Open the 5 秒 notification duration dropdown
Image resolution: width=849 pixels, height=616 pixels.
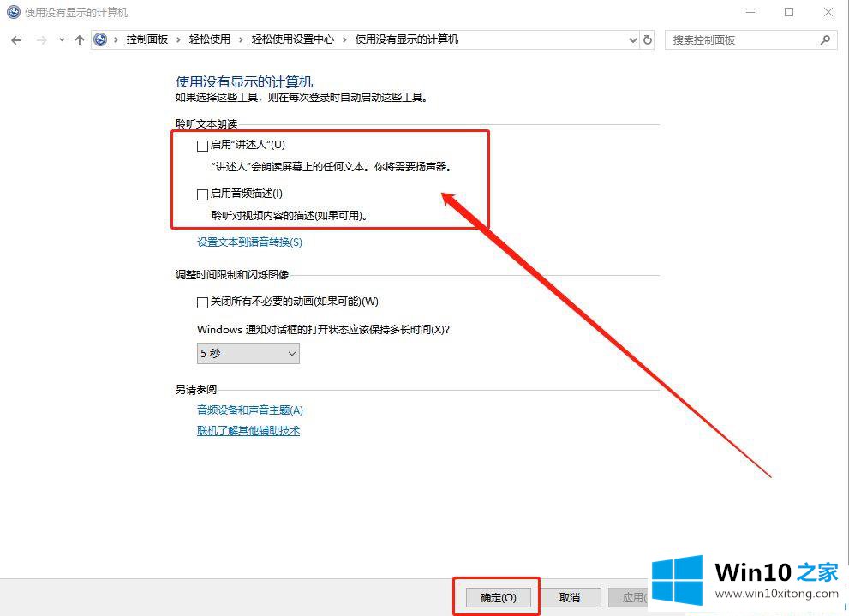pyautogui.click(x=248, y=354)
